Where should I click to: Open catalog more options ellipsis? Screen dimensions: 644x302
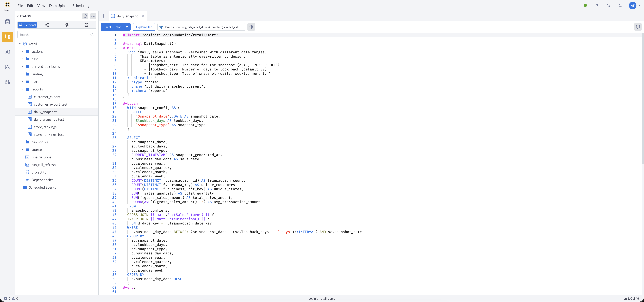pyautogui.click(x=93, y=16)
